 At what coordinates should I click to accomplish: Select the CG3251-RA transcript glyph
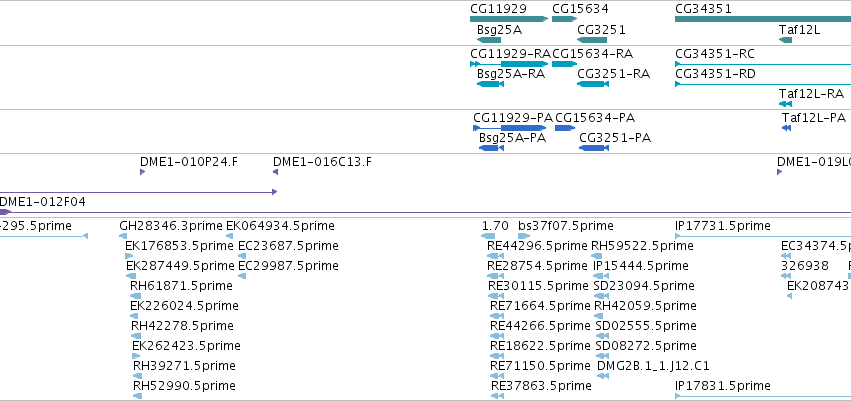pos(593,84)
